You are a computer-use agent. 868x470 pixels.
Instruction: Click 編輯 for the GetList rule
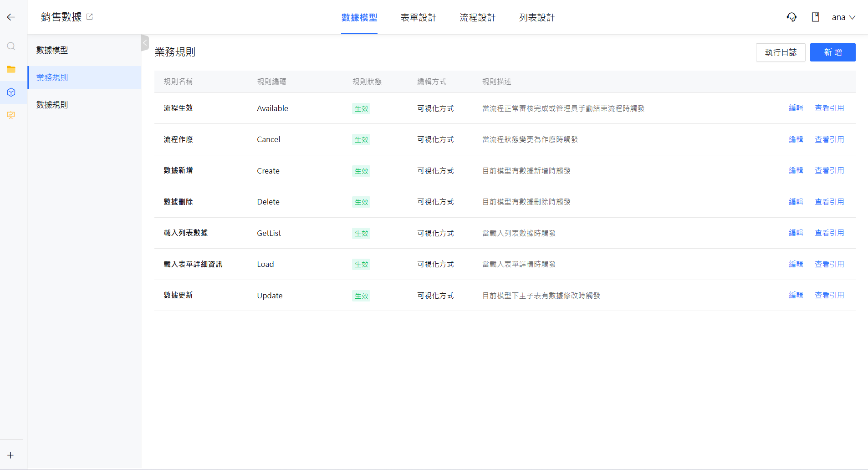796,233
